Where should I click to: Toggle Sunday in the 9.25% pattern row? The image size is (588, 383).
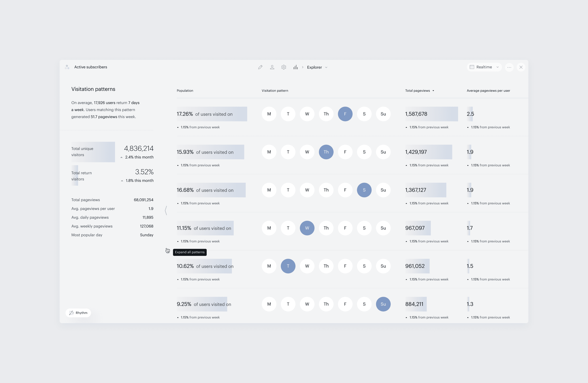[383, 304]
